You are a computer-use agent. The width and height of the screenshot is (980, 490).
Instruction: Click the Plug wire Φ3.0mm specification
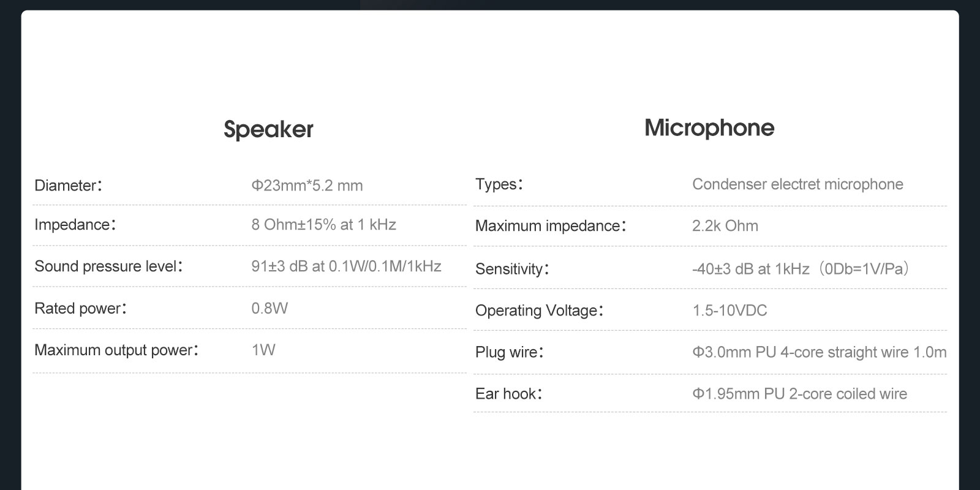[x=820, y=352]
